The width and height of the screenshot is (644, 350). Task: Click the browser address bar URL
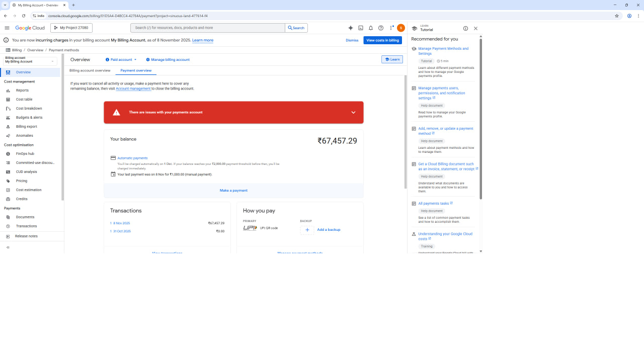(128, 16)
